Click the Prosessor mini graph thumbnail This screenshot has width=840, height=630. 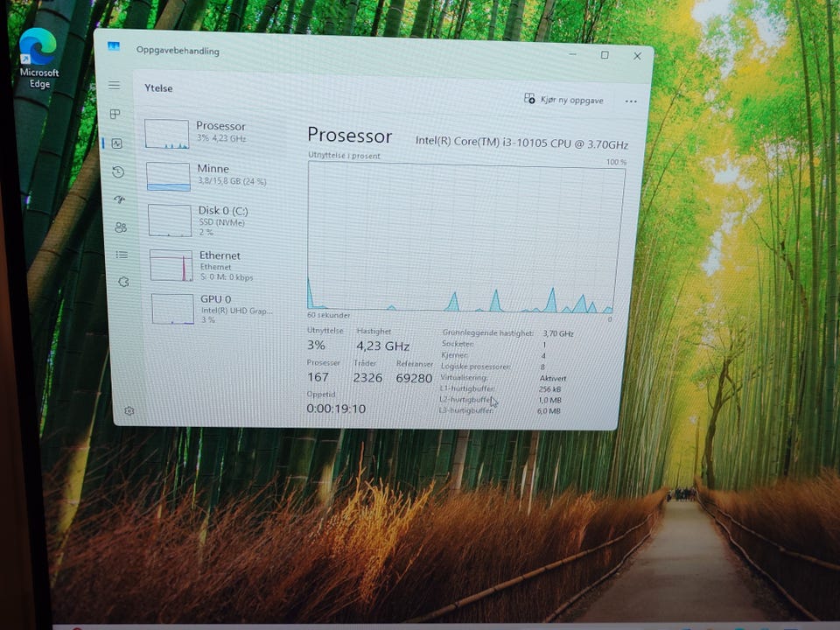(x=166, y=133)
